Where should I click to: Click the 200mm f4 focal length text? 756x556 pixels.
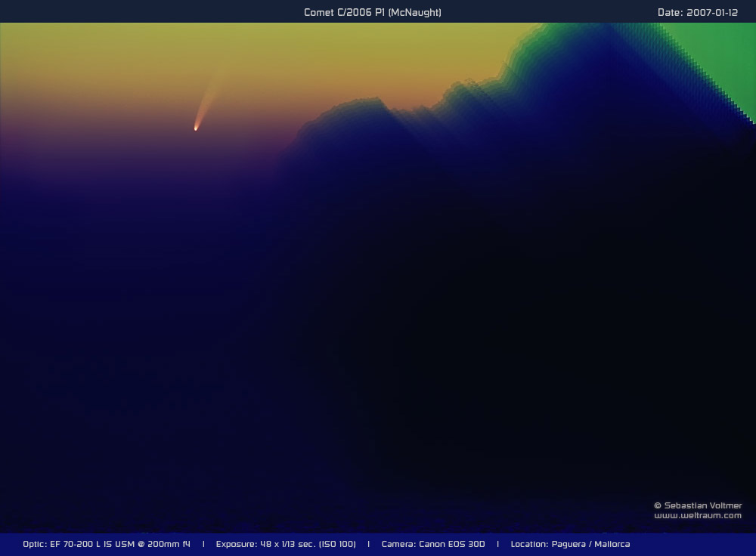pos(170,544)
